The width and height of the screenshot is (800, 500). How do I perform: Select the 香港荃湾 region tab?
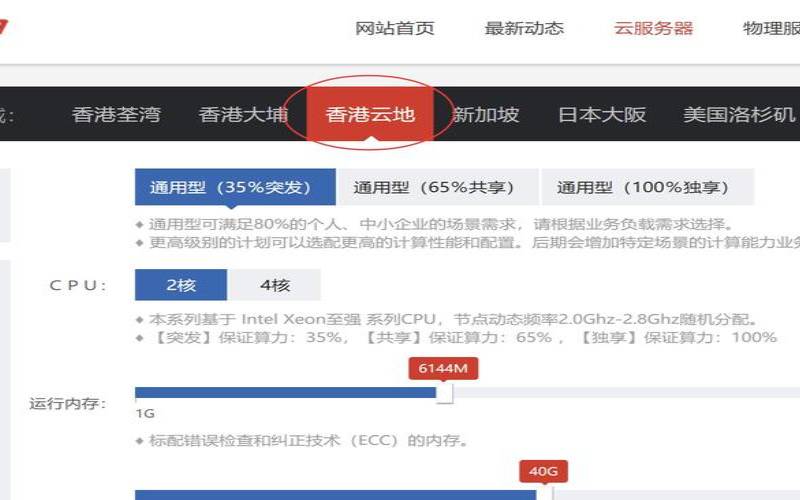click(116, 114)
